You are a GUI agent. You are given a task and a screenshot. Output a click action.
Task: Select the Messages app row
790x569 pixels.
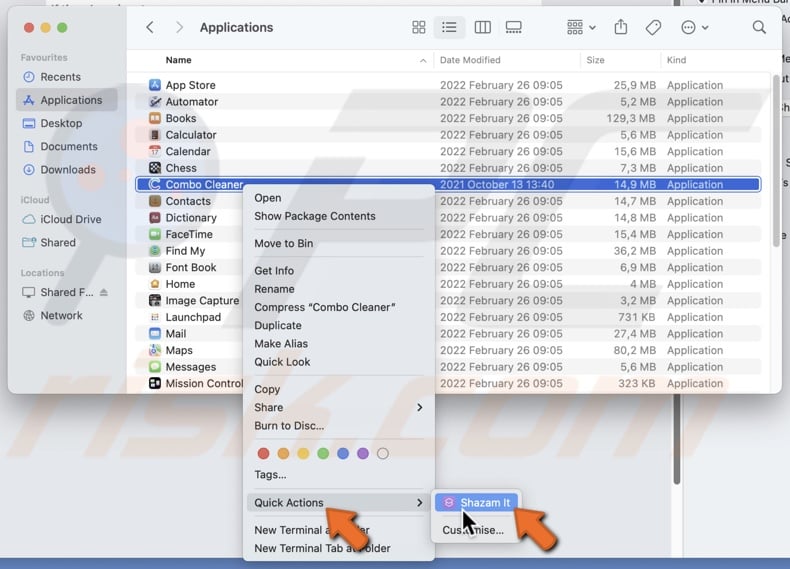[448, 367]
